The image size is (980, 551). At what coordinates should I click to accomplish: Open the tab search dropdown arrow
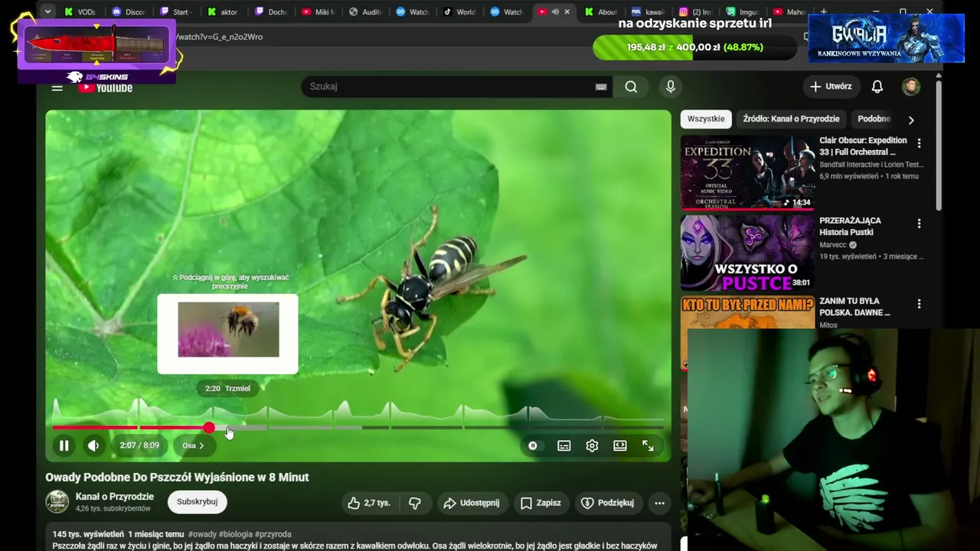point(47,11)
